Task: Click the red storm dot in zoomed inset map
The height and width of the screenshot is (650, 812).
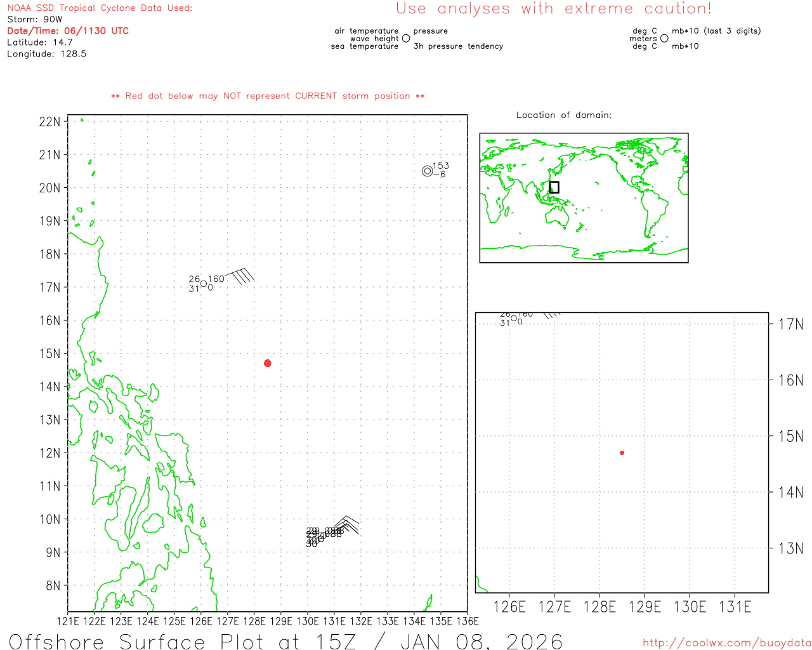Action: click(622, 453)
